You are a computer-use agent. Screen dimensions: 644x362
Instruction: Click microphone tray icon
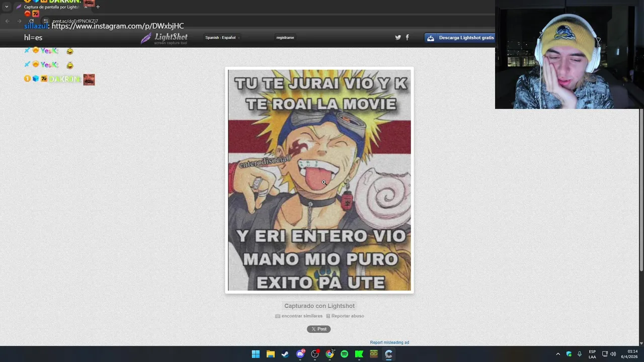(x=580, y=354)
